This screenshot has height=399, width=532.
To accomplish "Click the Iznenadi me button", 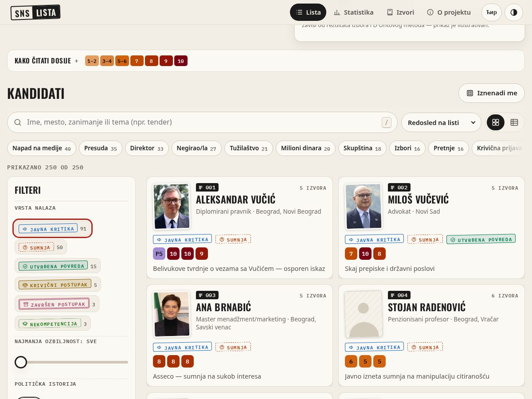I will [x=492, y=93].
